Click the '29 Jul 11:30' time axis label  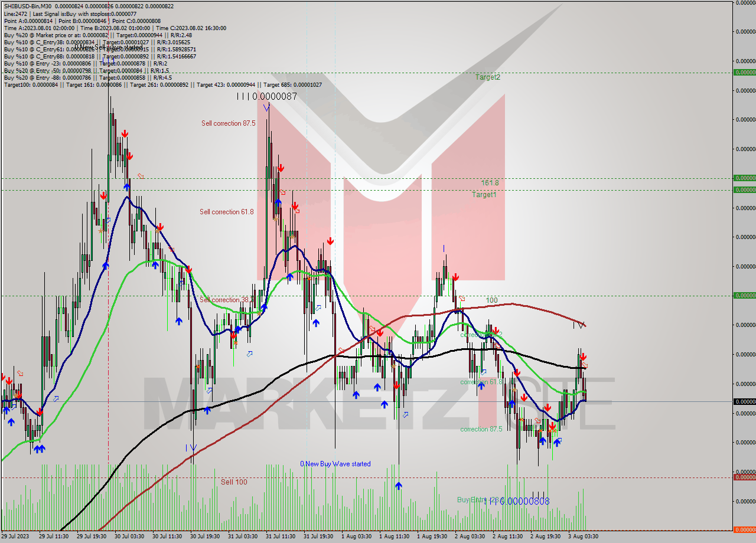[x=53, y=537]
